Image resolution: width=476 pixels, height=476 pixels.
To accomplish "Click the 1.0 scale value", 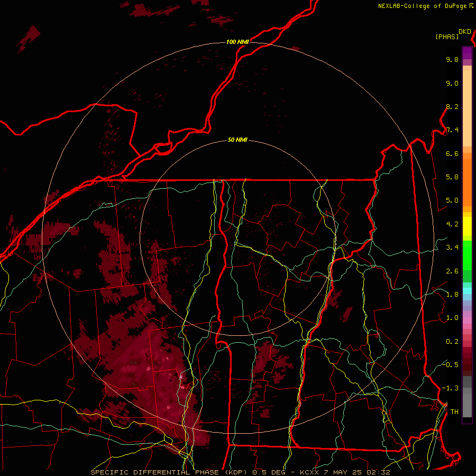I will tap(452, 318).
